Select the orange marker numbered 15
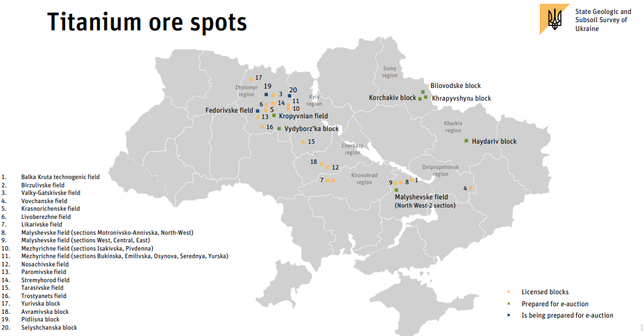The image size is (644, 336). pos(302,142)
